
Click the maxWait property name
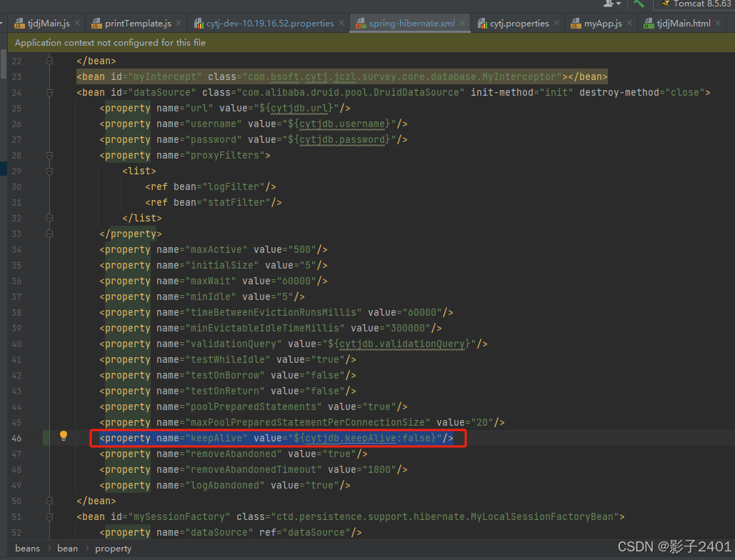[x=211, y=281]
